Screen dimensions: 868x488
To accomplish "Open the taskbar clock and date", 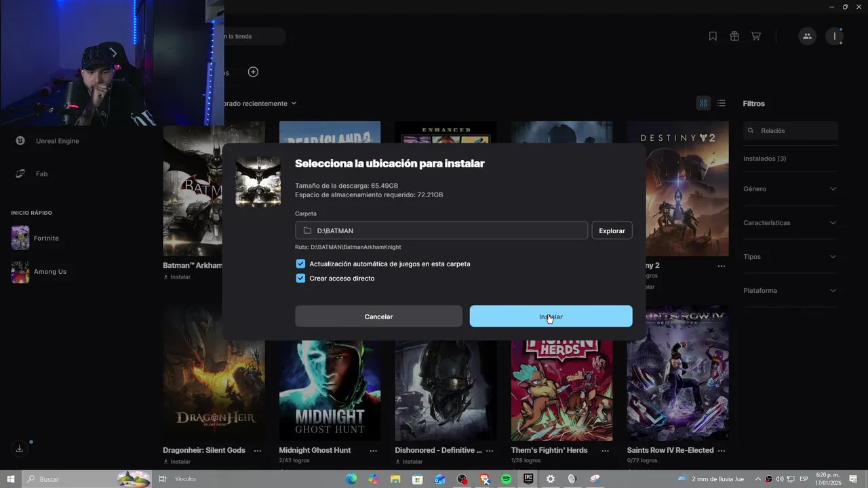I will click(829, 479).
